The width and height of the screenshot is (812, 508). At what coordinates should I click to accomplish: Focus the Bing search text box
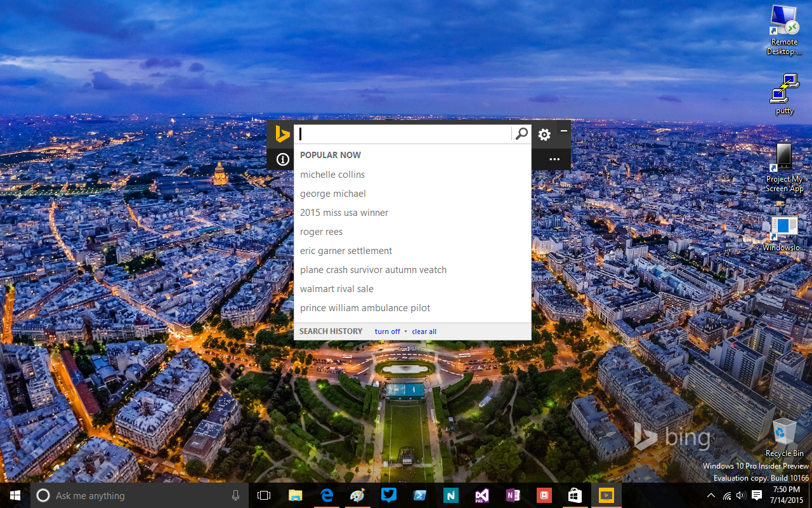[x=403, y=134]
